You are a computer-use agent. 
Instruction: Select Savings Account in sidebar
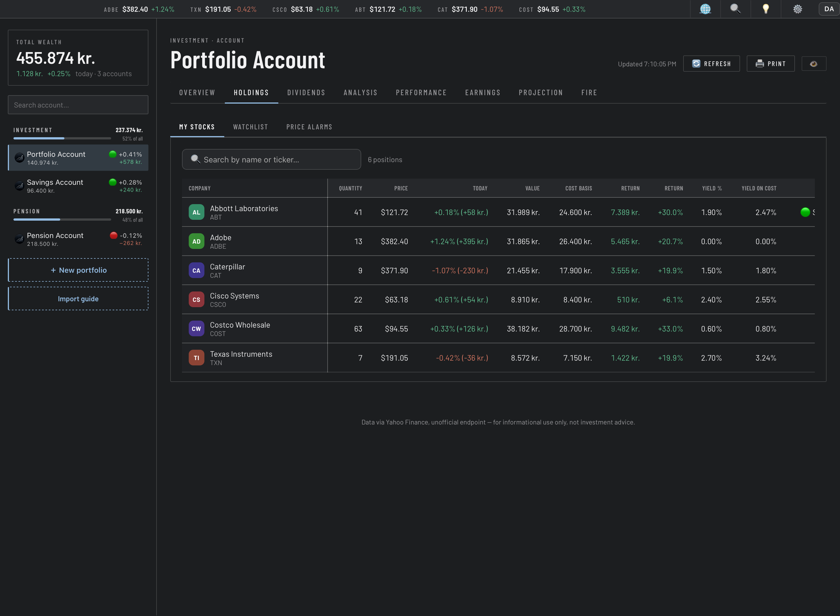(78, 186)
